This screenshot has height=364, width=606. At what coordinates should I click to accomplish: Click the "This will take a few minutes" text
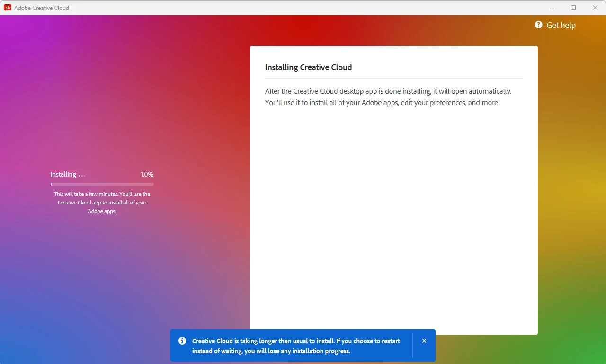(x=102, y=203)
